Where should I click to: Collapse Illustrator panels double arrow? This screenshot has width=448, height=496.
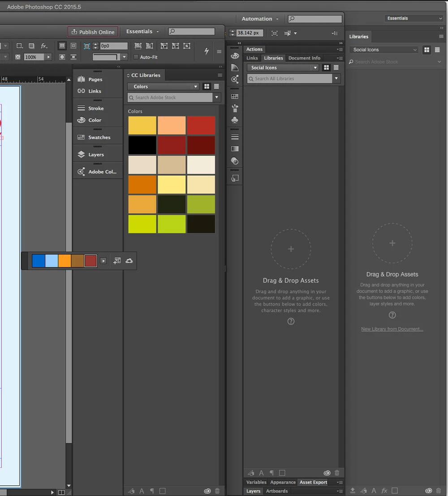pos(341,43)
